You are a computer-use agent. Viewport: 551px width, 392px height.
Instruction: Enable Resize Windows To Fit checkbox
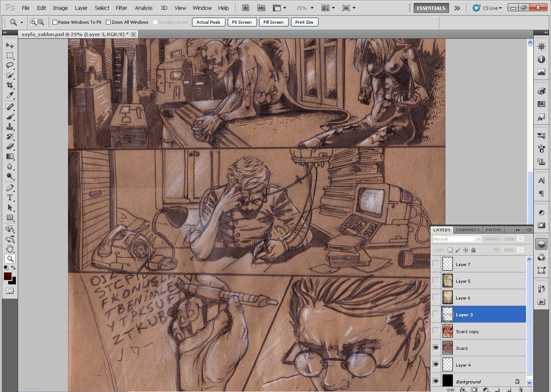point(55,22)
